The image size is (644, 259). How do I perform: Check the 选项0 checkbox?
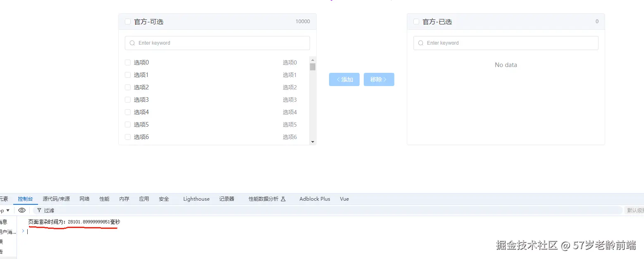tap(128, 62)
